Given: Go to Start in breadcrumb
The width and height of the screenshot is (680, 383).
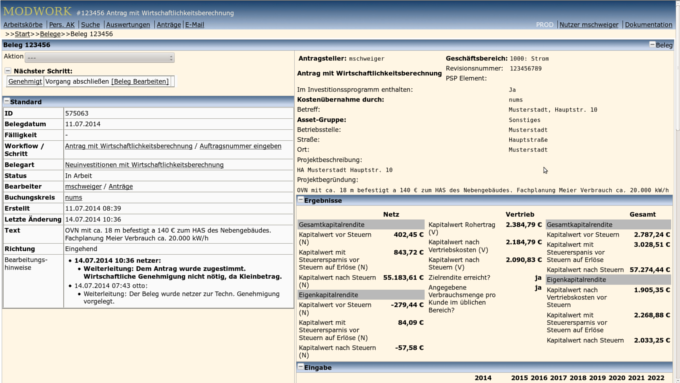Looking at the screenshot, I should point(23,34).
